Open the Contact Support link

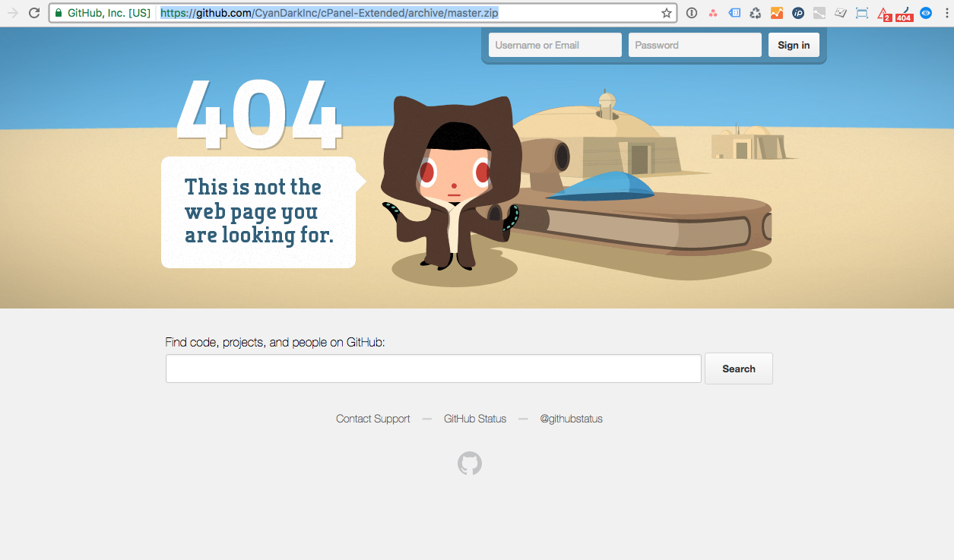(373, 419)
